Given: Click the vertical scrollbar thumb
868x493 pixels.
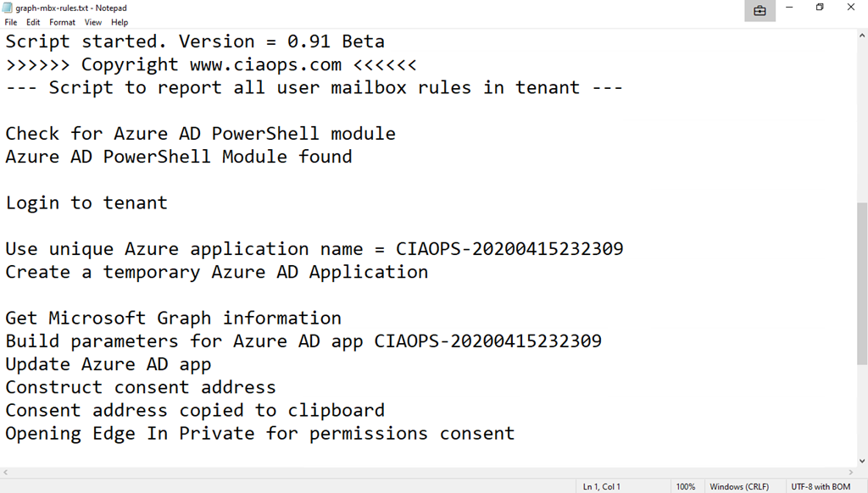Looking at the screenshot, I should (x=862, y=284).
